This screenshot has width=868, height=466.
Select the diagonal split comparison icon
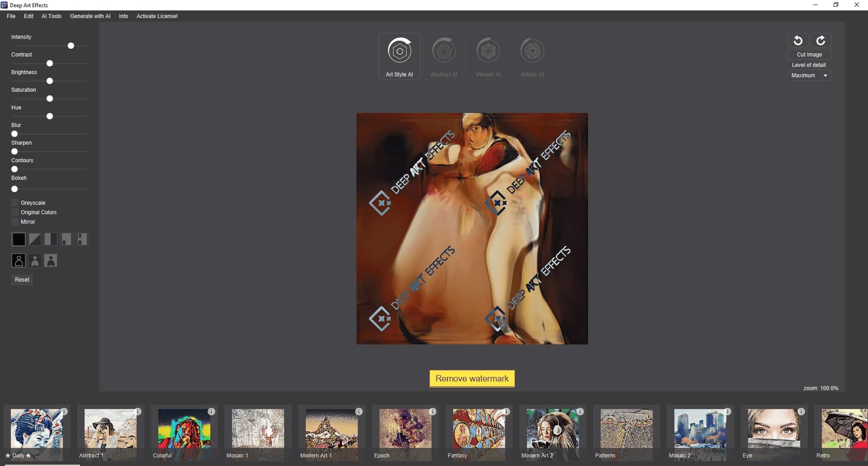pos(35,239)
